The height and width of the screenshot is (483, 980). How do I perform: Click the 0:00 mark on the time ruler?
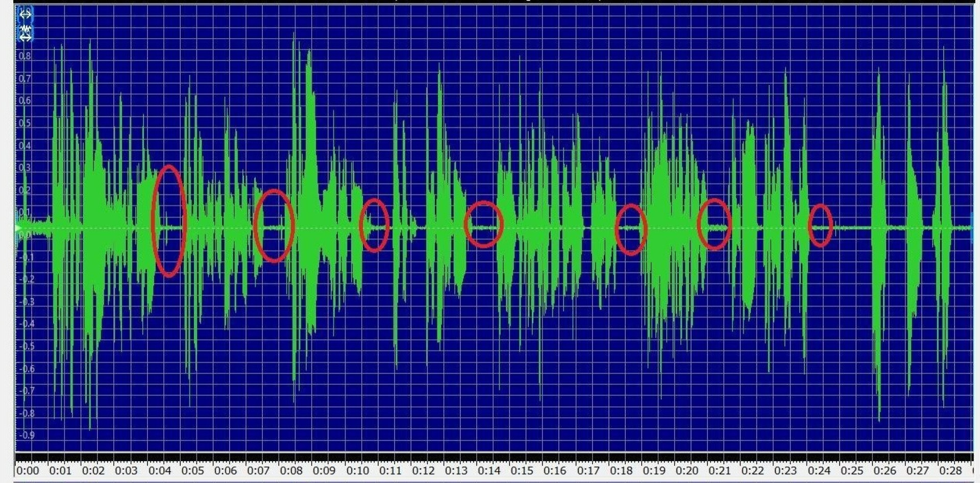(27, 470)
